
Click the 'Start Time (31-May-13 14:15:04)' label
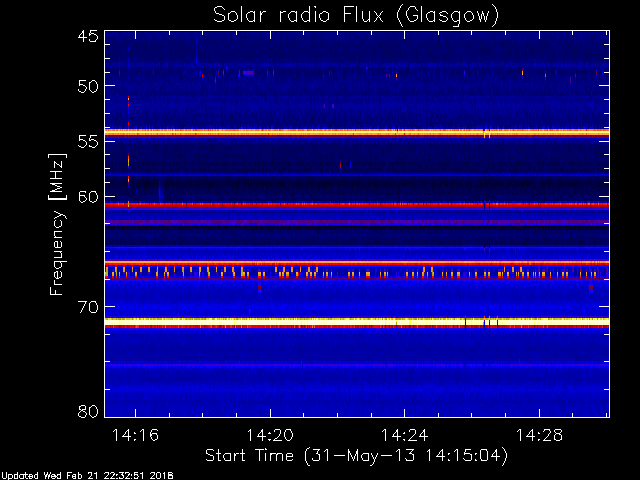click(x=356, y=455)
